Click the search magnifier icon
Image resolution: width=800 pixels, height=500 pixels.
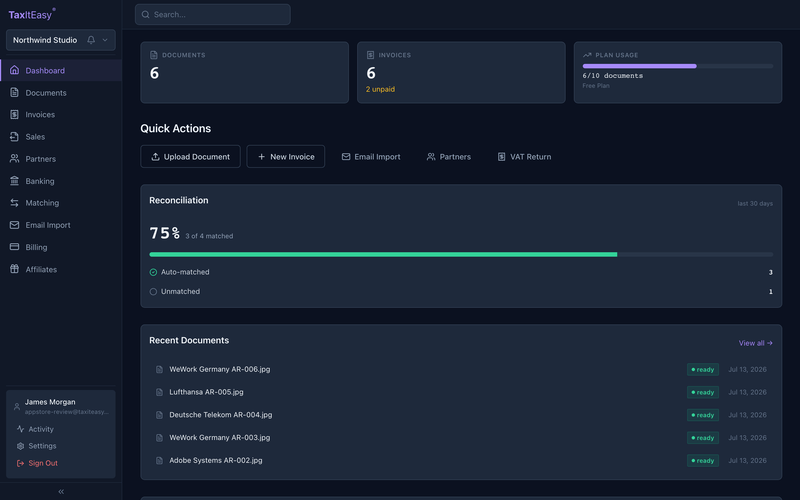point(145,14)
